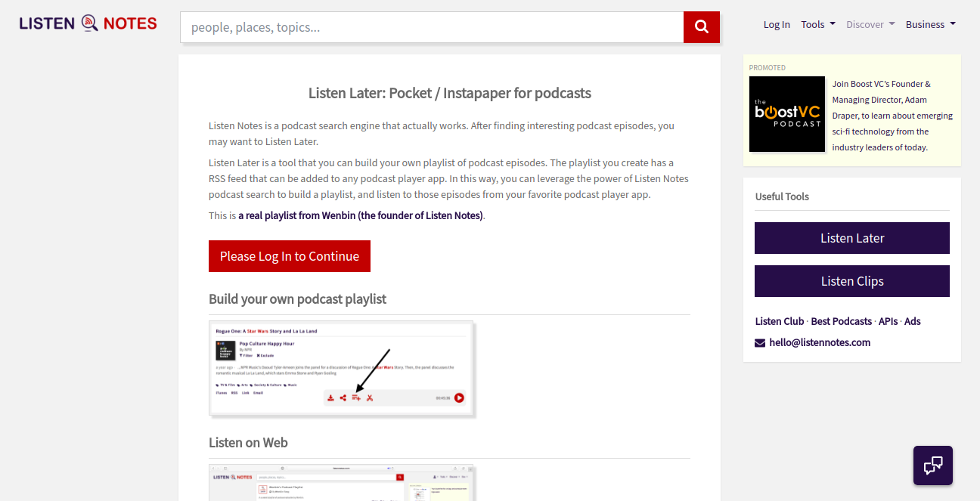
Task: Open the Log In link
Action: point(777,24)
